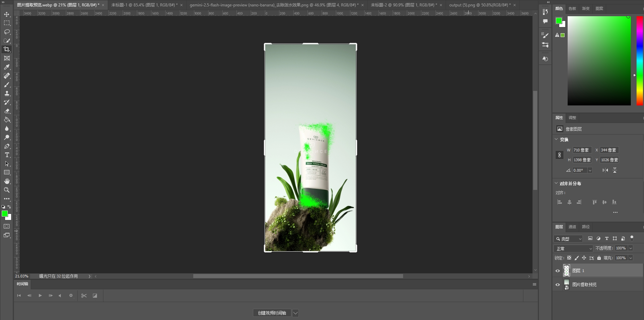Screen dimensions: 644x320
Task: Collapse the 变换 section
Action: coord(556,139)
